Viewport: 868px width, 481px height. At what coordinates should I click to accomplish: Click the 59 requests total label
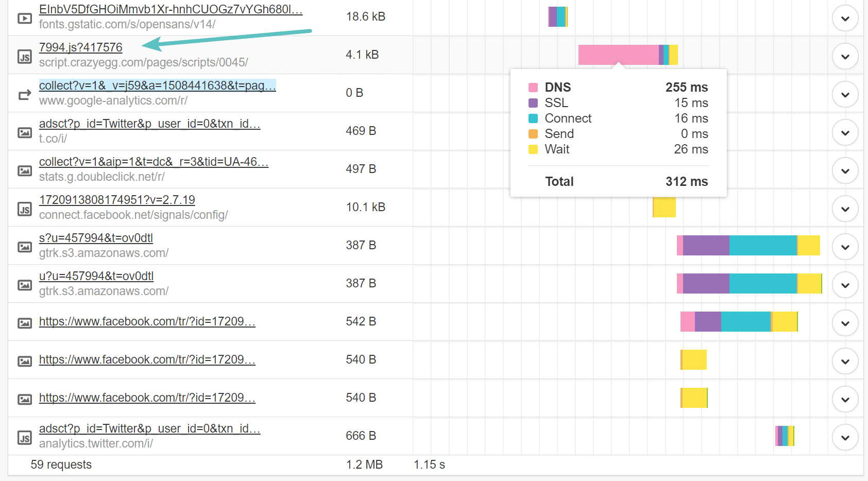(60, 465)
